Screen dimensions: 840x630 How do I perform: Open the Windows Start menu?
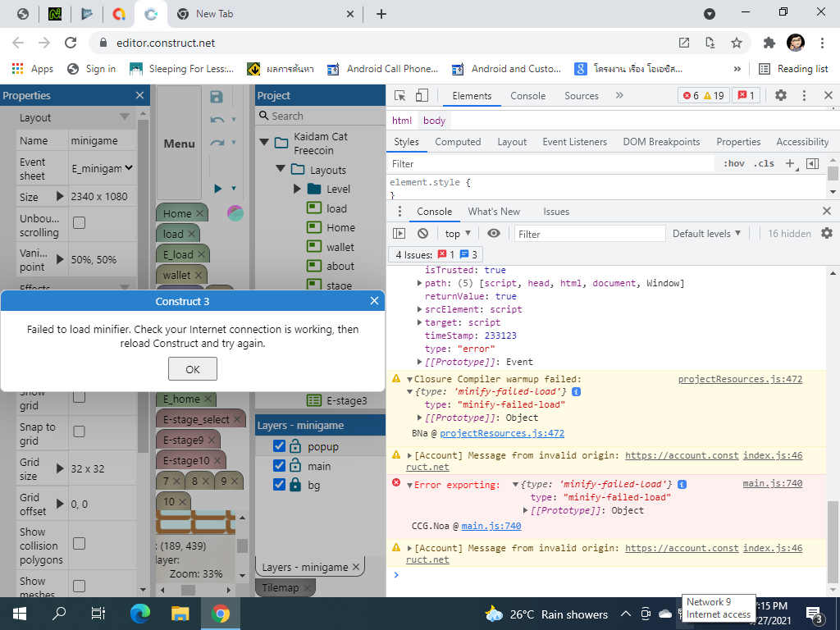coord(20,614)
